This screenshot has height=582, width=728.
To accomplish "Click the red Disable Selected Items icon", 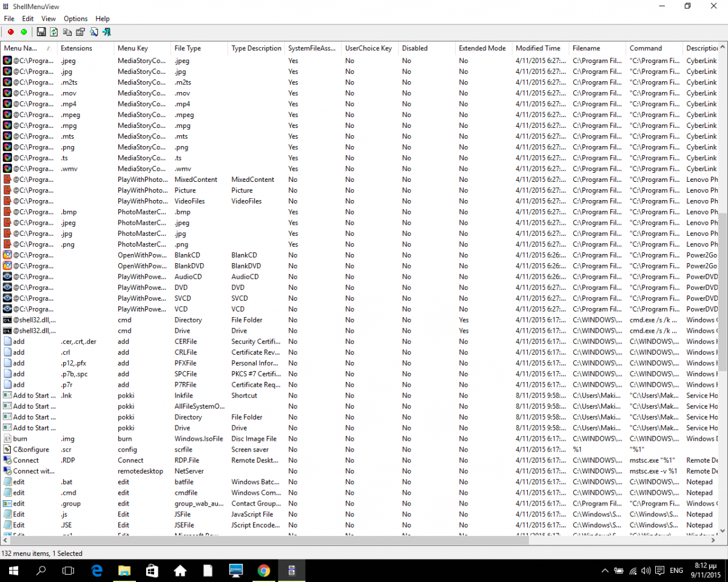I will (10, 32).
